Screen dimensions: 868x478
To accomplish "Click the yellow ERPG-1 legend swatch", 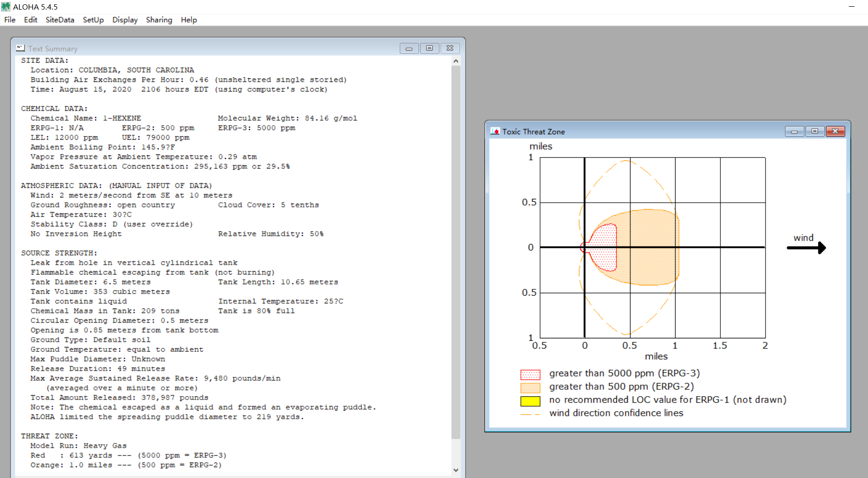I will click(530, 401).
